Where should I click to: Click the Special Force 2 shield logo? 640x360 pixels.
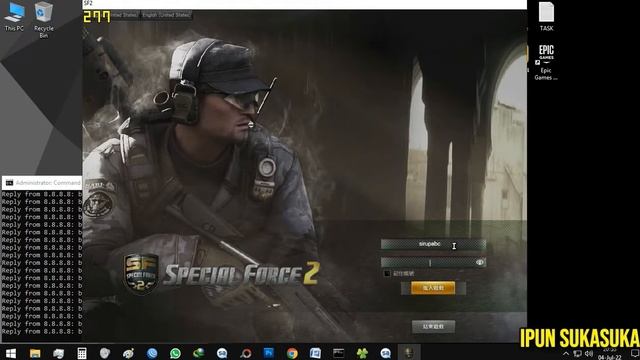141,273
